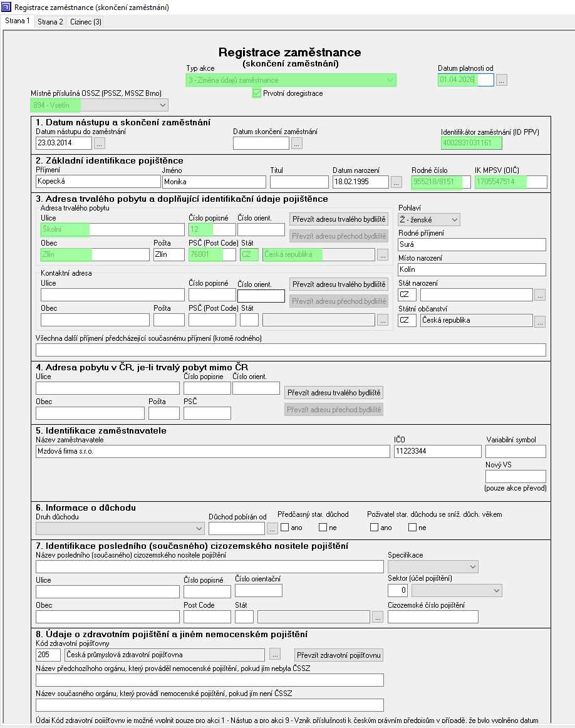
Task: Open date picker for Datum skončení zaměstnání
Action: click(x=297, y=143)
